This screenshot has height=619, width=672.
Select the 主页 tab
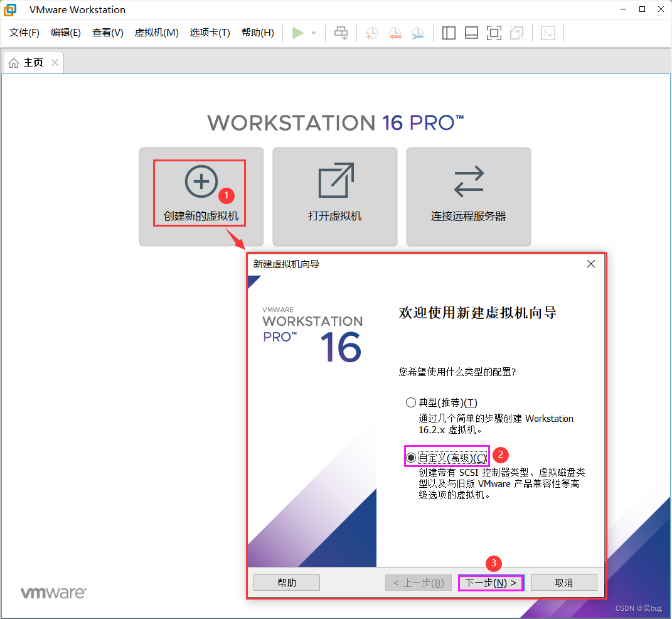pos(33,63)
